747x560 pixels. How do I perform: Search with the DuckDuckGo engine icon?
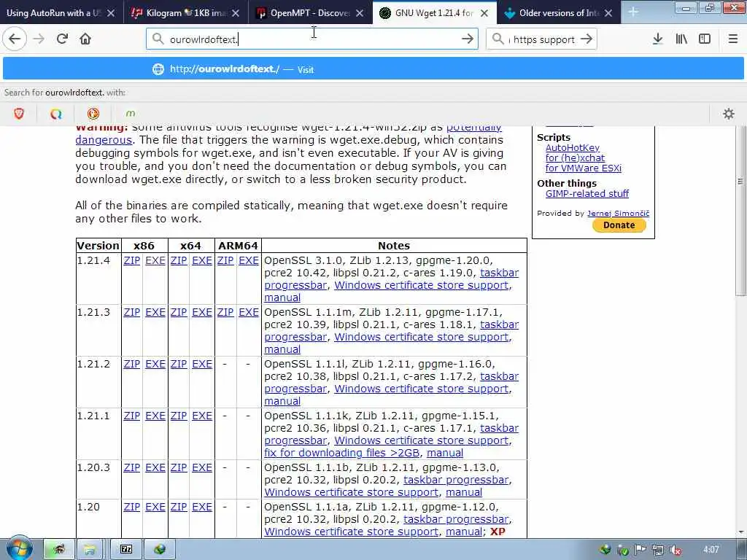[93, 113]
